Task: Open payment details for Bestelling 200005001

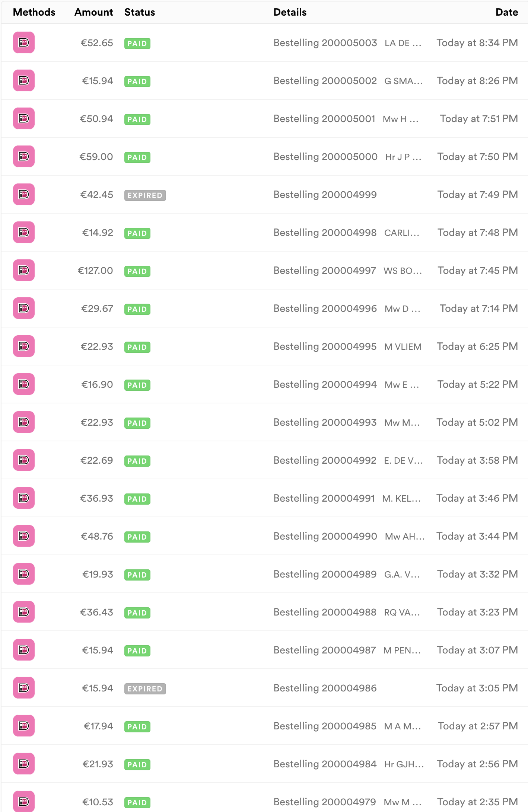Action: (264, 118)
